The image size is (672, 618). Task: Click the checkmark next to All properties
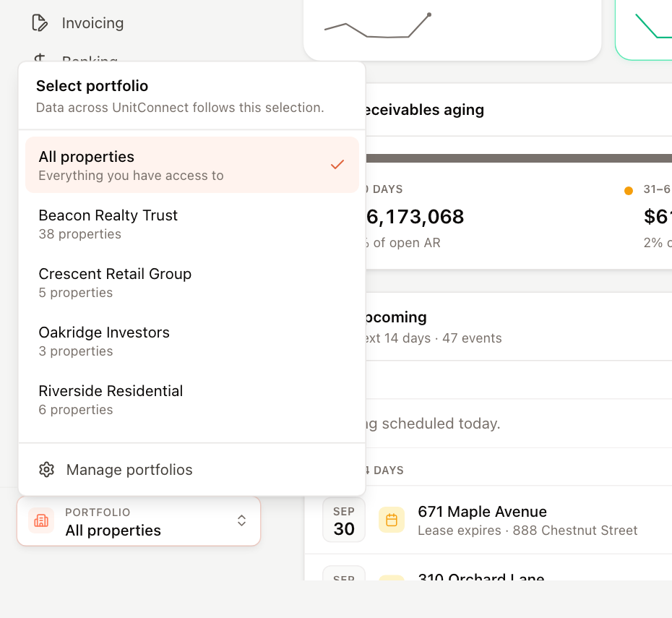[337, 165]
